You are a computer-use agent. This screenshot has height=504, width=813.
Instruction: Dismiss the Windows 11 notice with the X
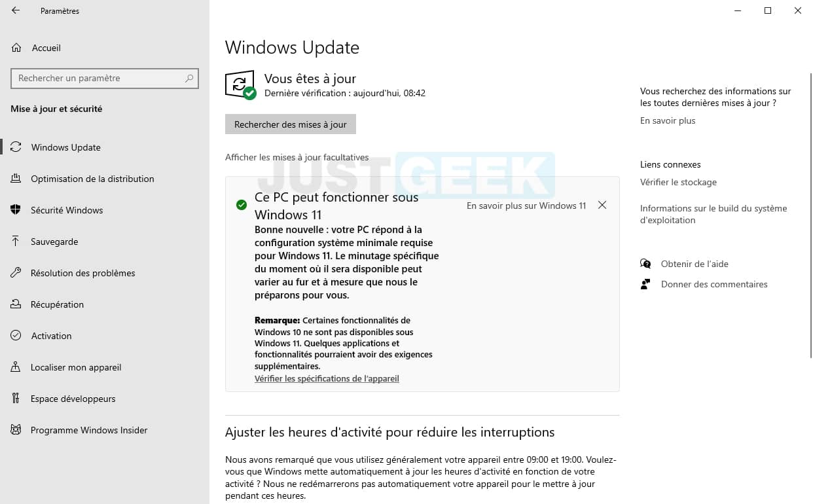pos(602,206)
